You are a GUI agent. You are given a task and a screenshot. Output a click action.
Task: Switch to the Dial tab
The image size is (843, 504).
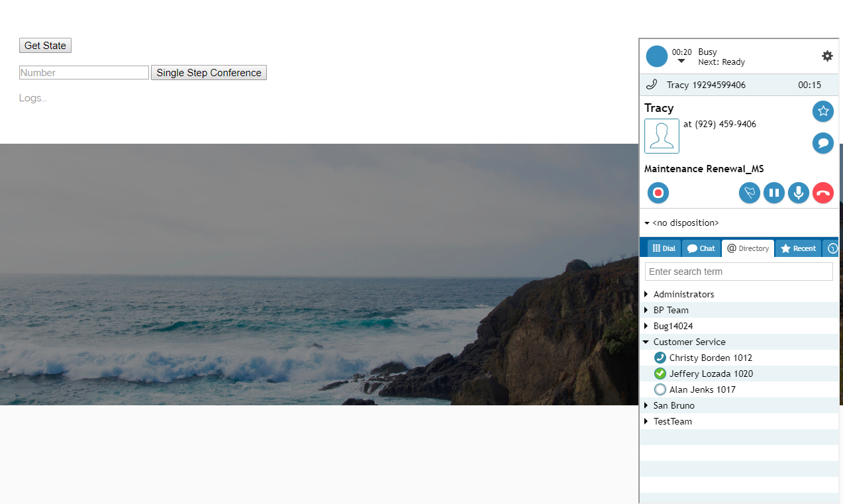(x=664, y=248)
